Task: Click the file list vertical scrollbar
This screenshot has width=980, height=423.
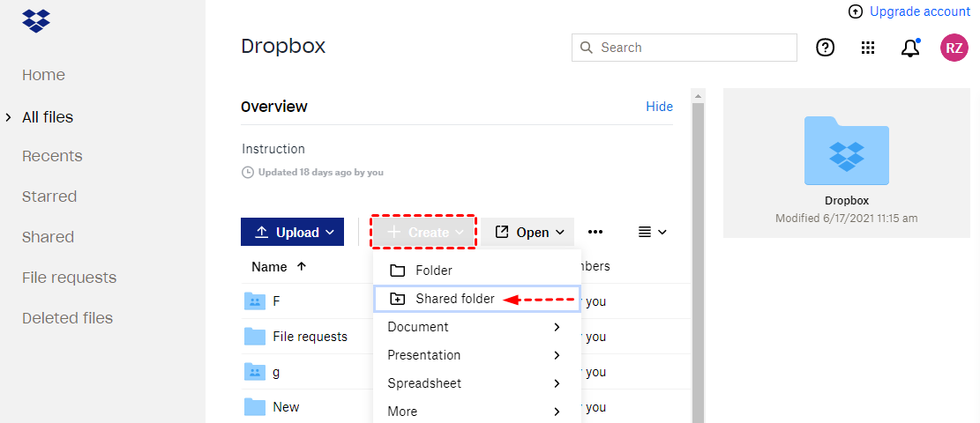Action: (698, 264)
